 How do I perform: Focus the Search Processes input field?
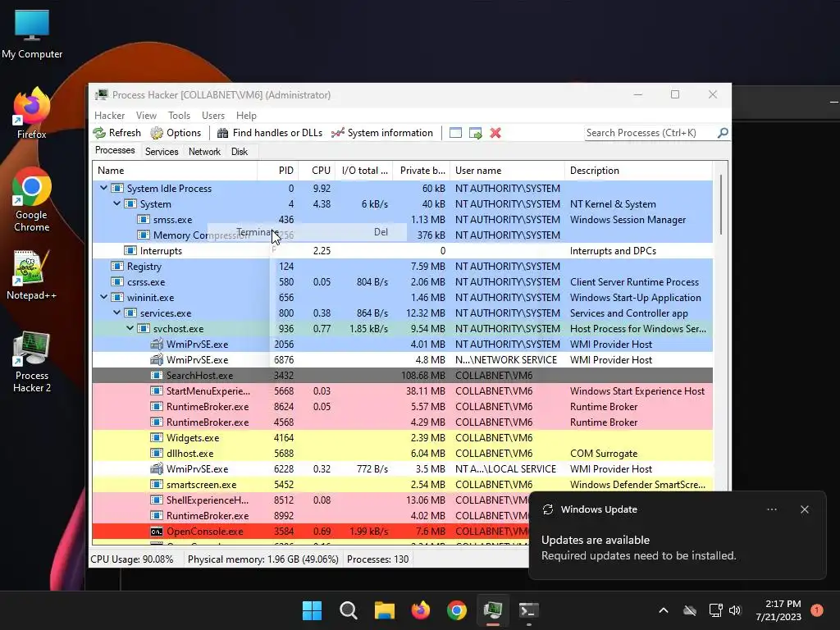[651, 133]
